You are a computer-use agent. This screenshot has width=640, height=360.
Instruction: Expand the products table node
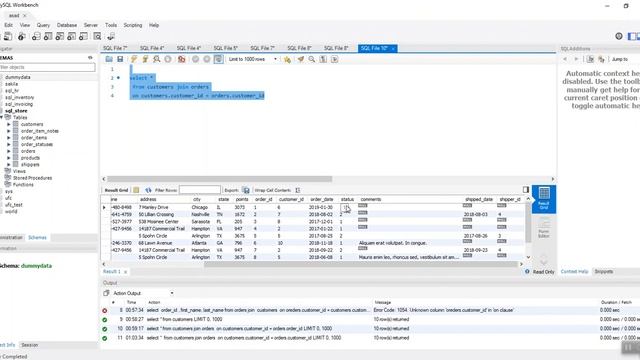[9, 158]
